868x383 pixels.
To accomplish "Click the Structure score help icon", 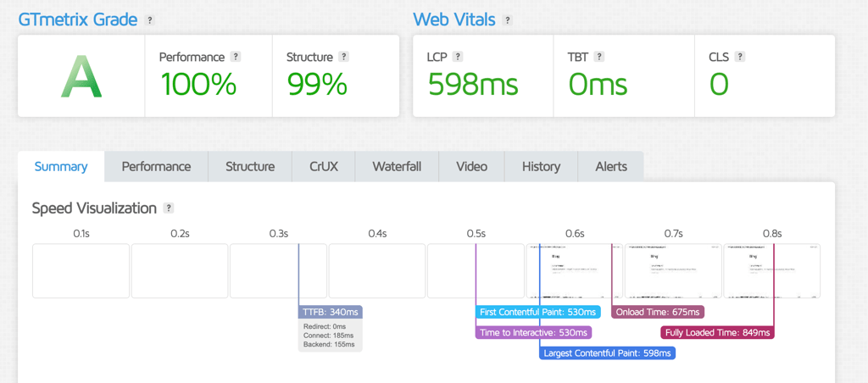I will [344, 57].
